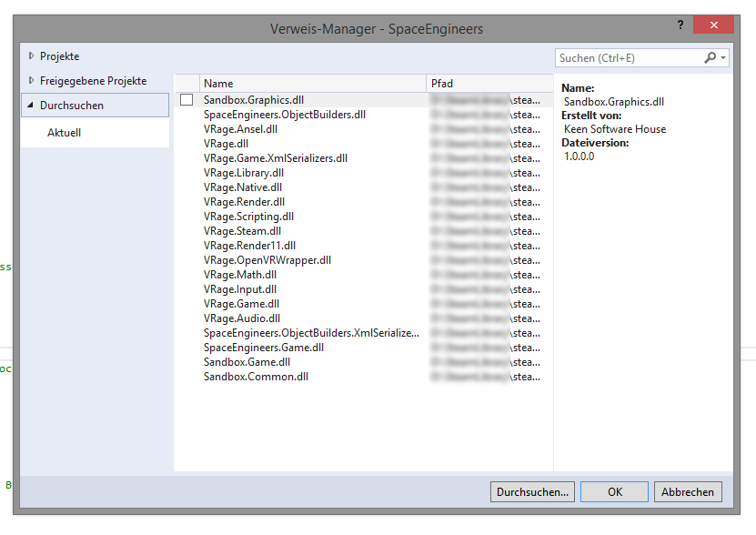The height and width of the screenshot is (535, 756).
Task: Click the 1.0.0.0 file version value
Action: [579, 156]
